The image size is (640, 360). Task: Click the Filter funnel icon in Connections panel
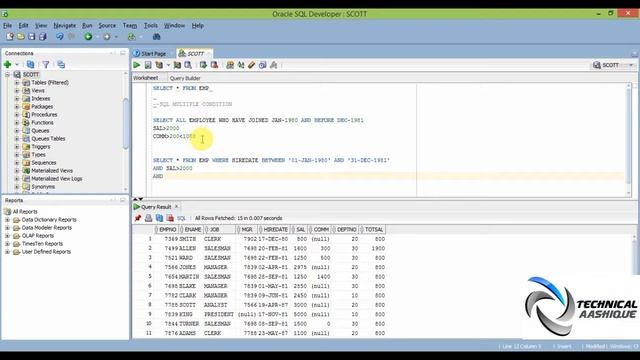(x=46, y=64)
